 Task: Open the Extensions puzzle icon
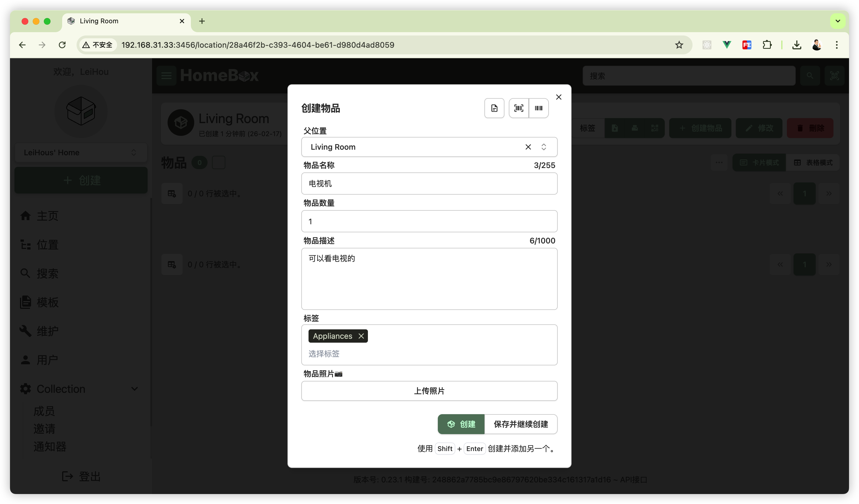click(767, 45)
